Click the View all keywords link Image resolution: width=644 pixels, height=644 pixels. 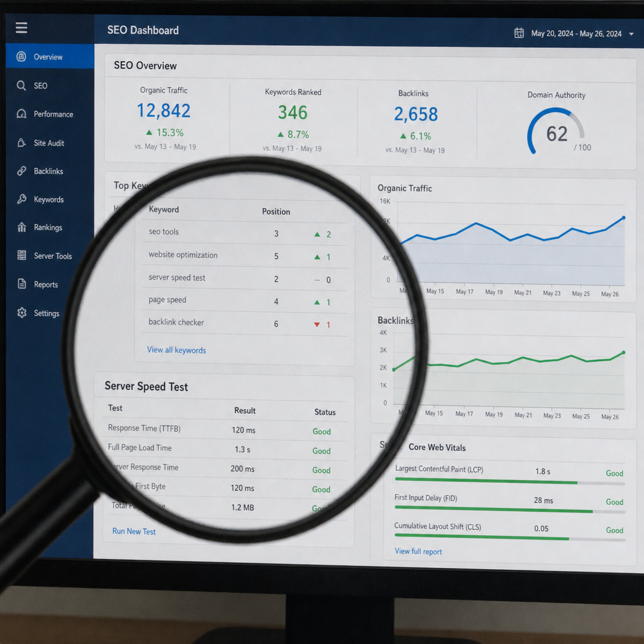click(x=177, y=350)
